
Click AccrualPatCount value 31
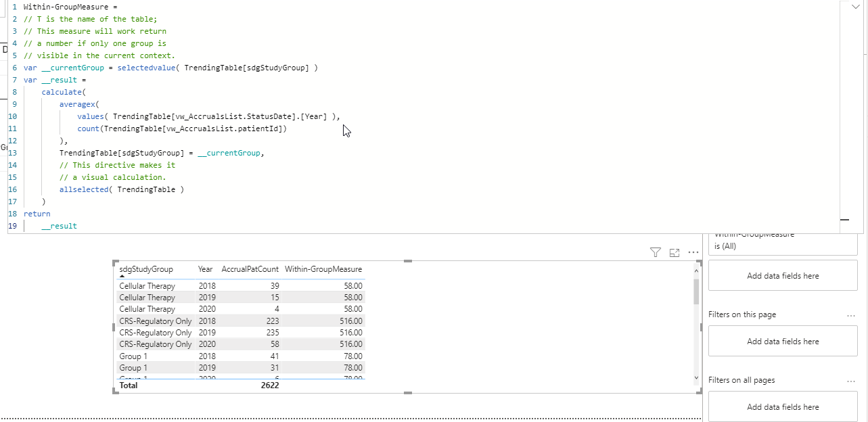pyautogui.click(x=274, y=368)
